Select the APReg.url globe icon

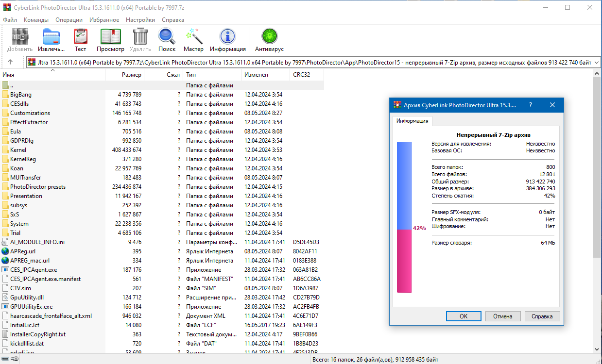pyautogui.click(x=5, y=251)
